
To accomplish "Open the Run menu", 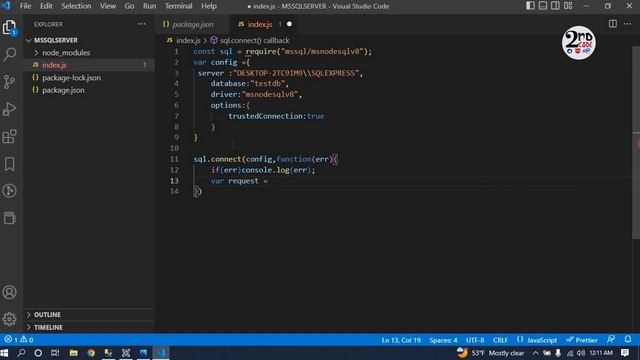I will point(149,6).
